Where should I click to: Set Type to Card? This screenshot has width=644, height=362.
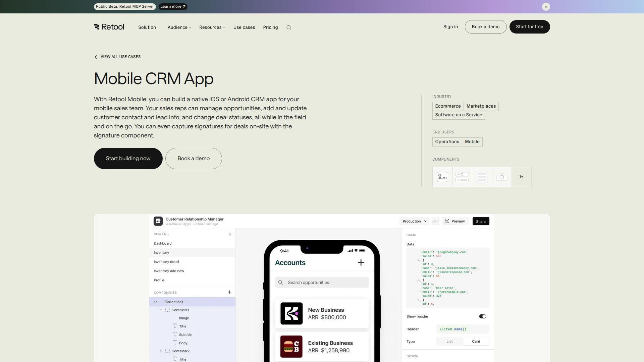pos(476,342)
